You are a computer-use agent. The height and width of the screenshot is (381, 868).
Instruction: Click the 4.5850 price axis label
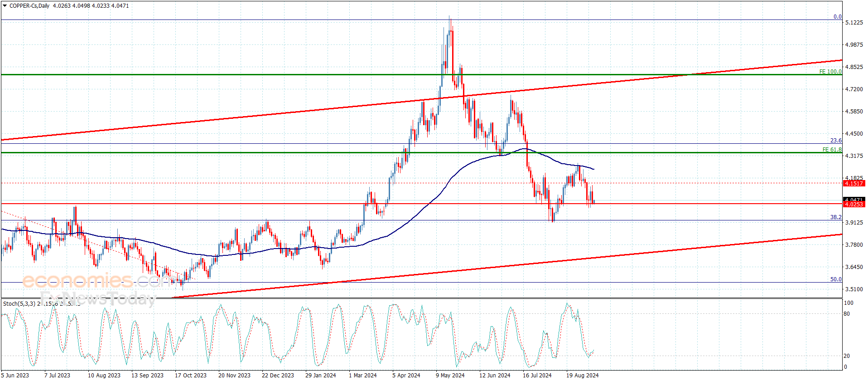[x=854, y=112]
